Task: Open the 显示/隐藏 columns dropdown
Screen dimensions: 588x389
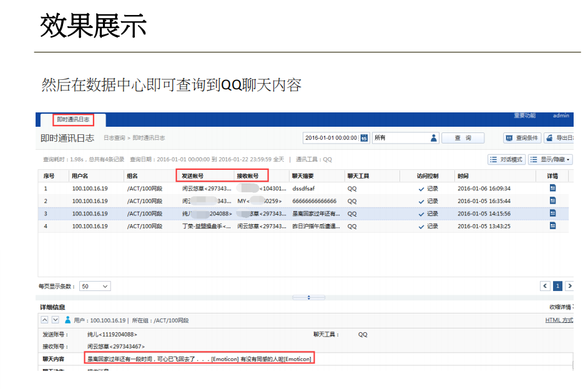Action: [551, 159]
